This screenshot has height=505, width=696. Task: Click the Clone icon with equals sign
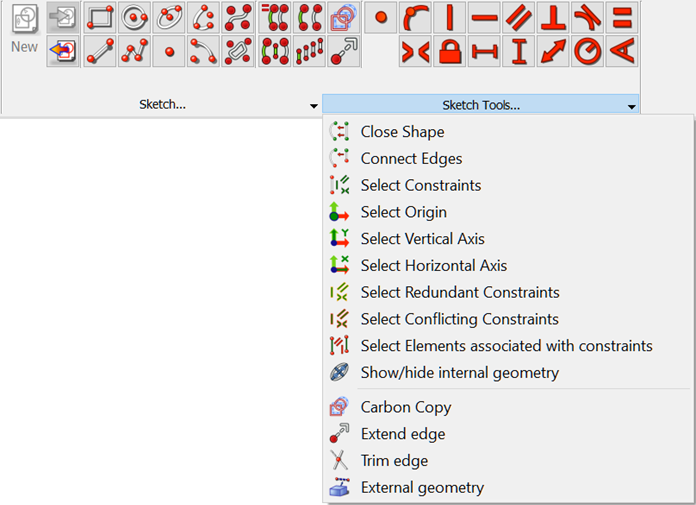[275, 17]
